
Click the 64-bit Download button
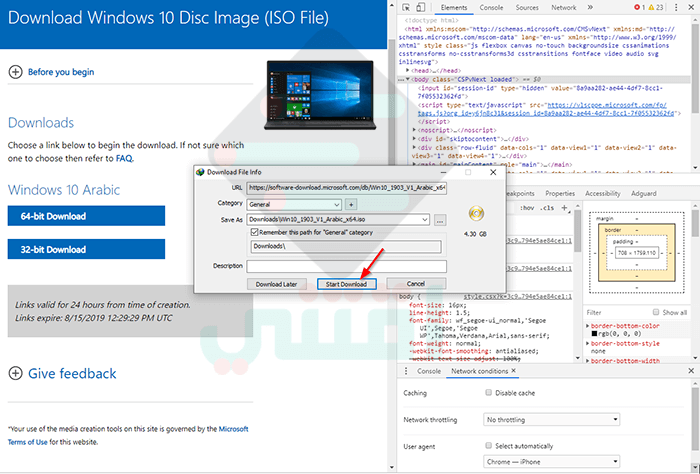point(86,216)
